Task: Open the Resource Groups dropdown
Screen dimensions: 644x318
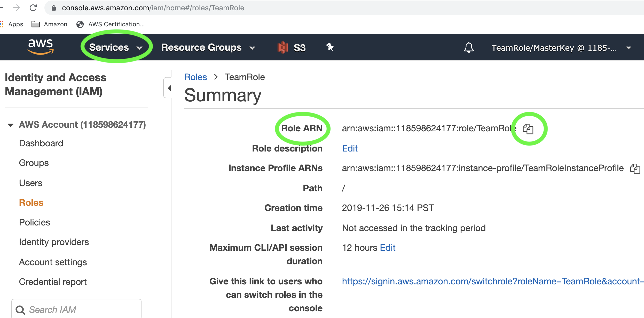Action: [x=208, y=48]
